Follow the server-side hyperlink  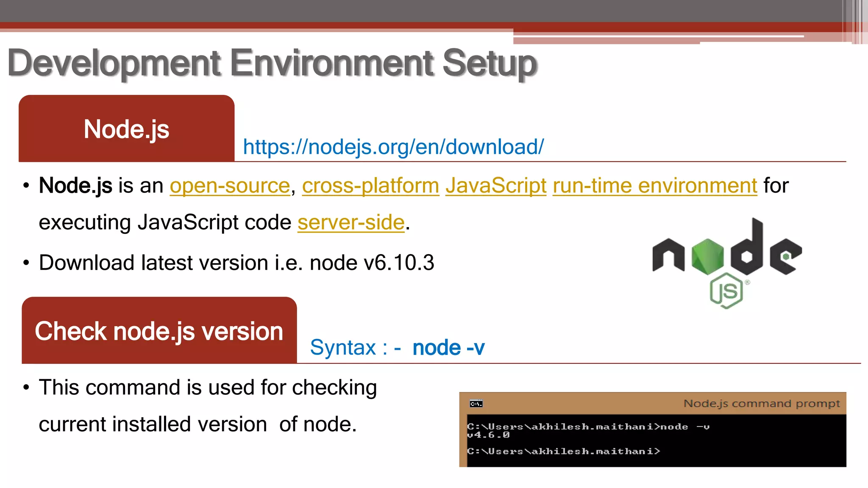351,222
